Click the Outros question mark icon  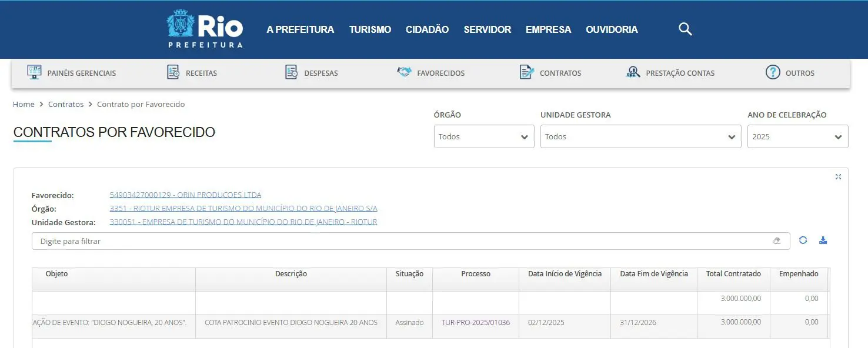pyautogui.click(x=773, y=72)
